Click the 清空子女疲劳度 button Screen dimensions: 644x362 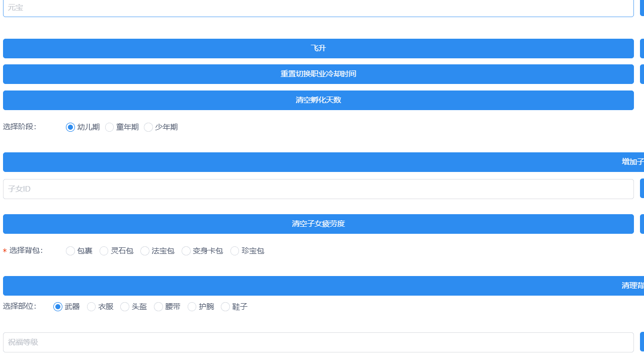tap(318, 224)
